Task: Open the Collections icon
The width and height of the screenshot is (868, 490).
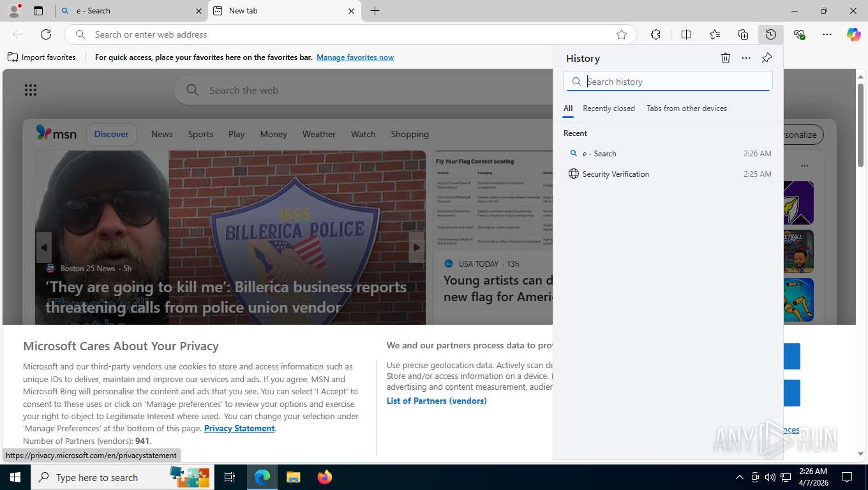Action: pyautogui.click(x=743, y=34)
